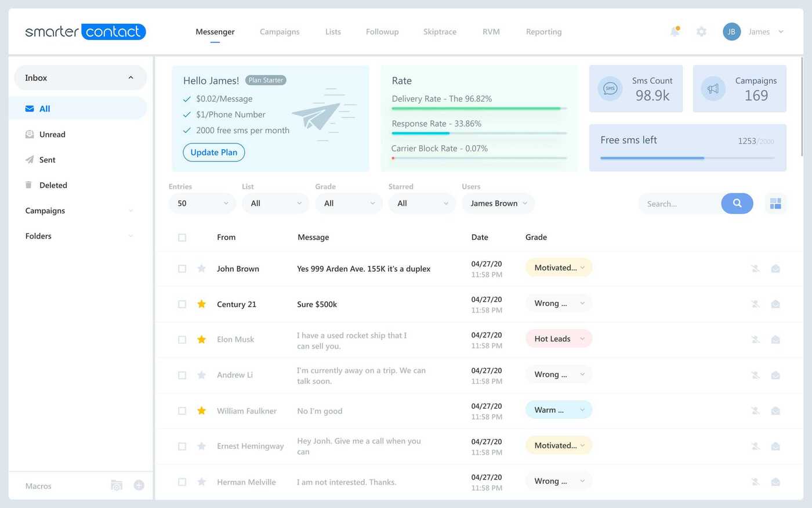Star the Herman Melville message

coord(201,481)
